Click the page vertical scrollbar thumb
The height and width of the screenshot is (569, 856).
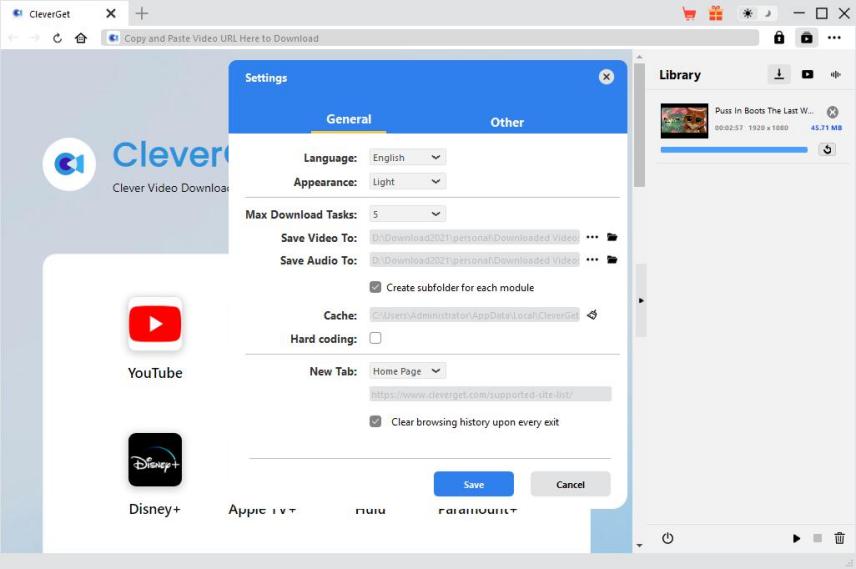coord(639,125)
